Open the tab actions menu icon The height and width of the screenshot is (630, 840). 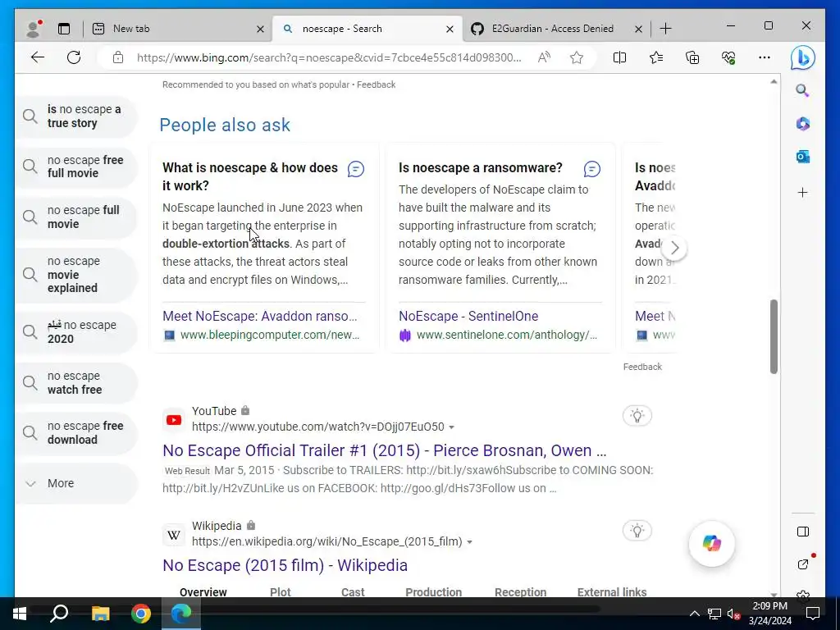64,29
